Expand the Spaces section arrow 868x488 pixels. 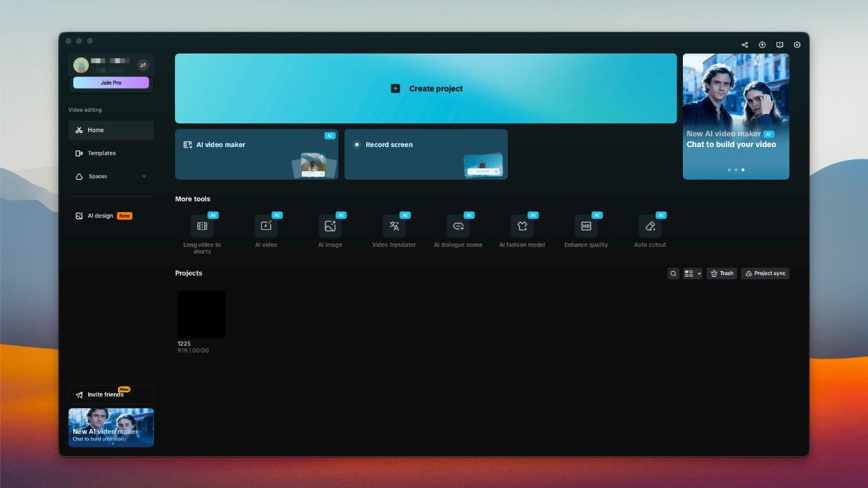[144, 177]
